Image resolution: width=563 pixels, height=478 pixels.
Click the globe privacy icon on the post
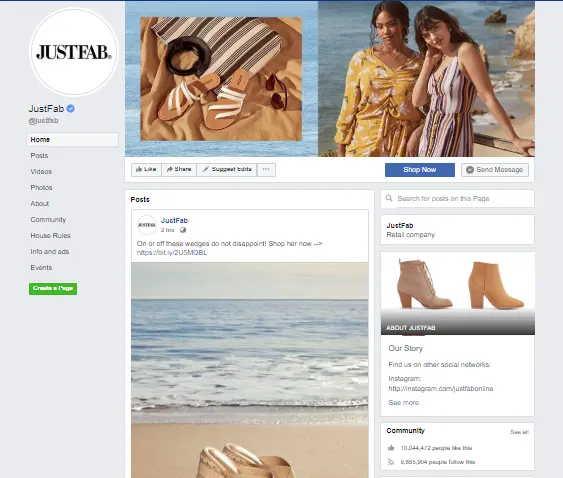[x=183, y=230]
